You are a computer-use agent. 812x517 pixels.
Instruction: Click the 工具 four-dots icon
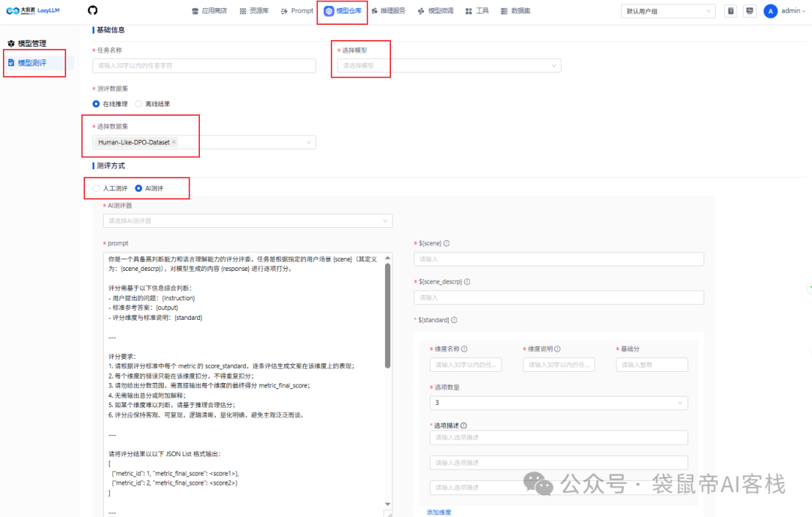pos(468,11)
